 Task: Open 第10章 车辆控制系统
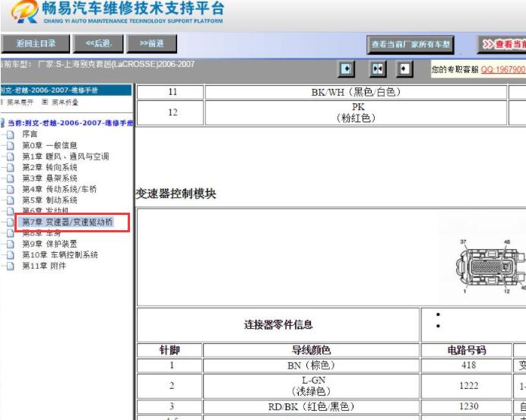pyautogui.click(x=60, y=254)
